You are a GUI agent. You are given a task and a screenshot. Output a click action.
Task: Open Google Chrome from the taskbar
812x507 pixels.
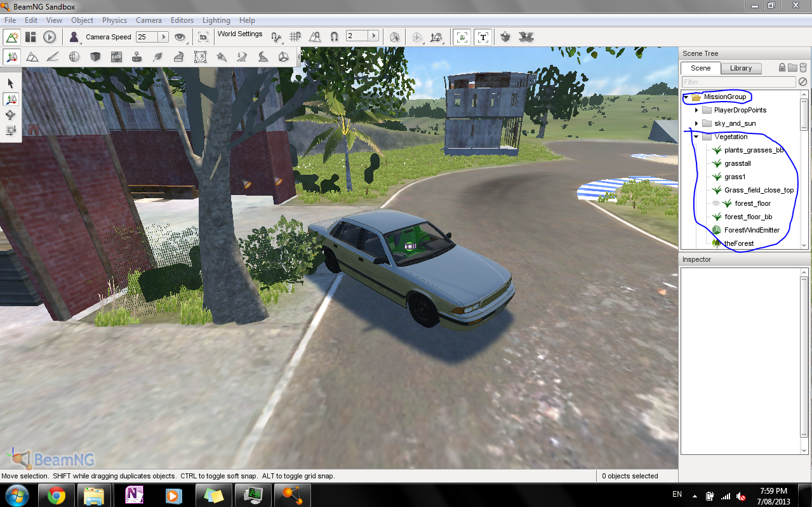(56, 495)
